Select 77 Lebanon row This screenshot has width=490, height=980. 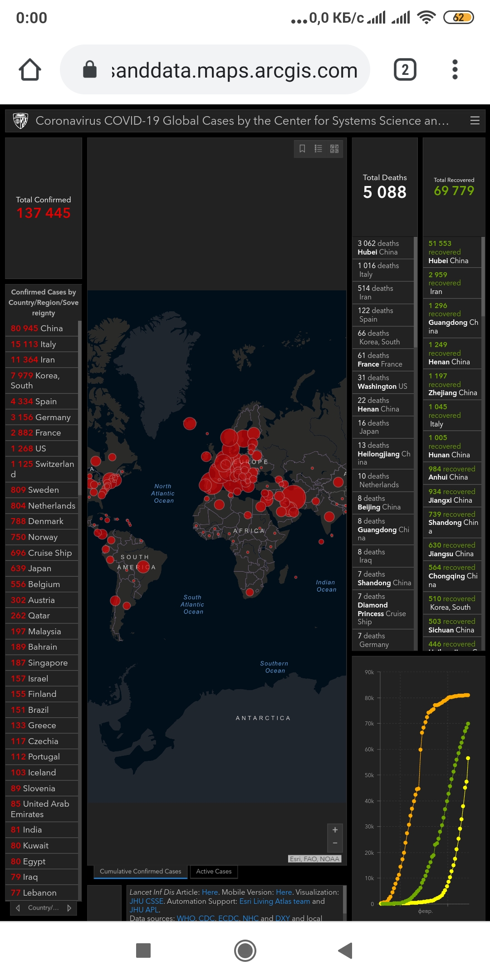pos(42,893)
